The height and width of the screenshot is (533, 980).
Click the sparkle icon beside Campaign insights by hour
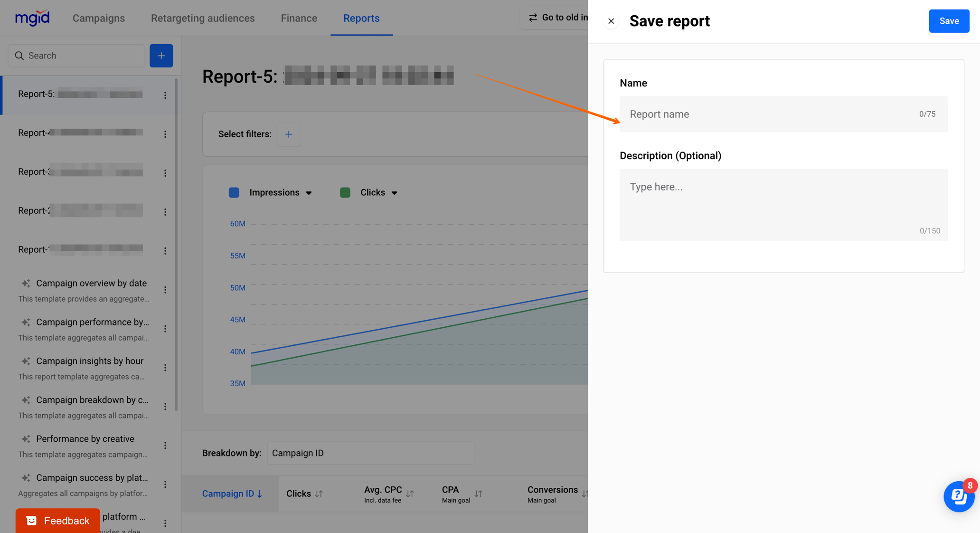tap(26, 361)
